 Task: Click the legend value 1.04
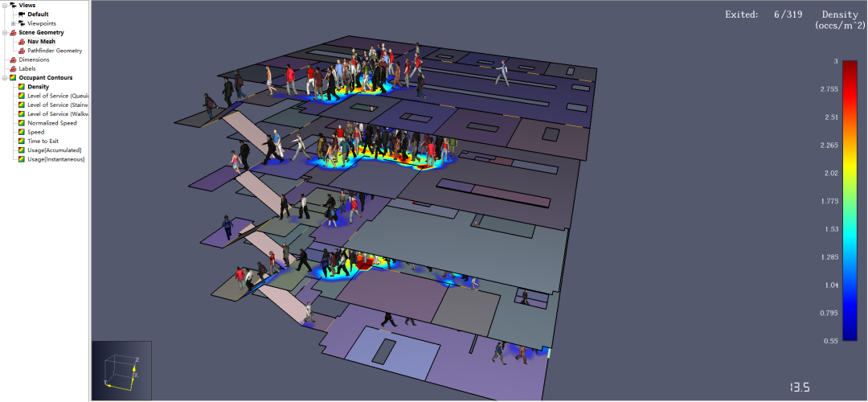pos(831,285)
